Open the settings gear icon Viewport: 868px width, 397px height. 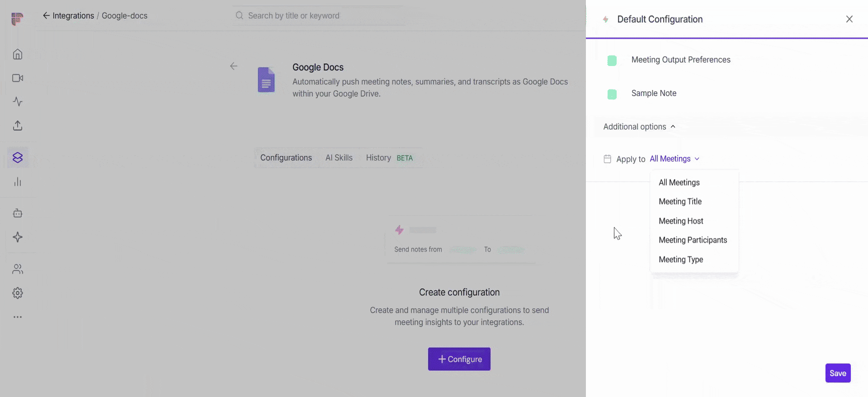coord(18,293)
